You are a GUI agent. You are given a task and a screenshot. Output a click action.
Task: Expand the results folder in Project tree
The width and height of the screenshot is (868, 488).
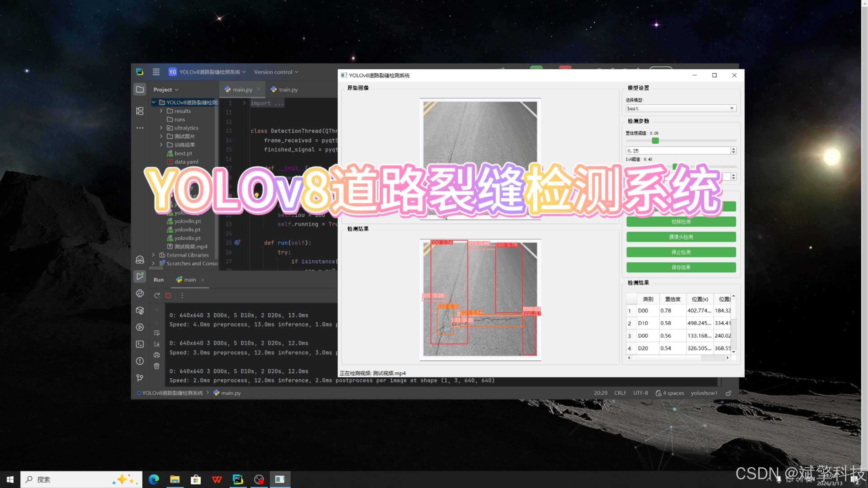pyautogui.click(x=161, y=111)
